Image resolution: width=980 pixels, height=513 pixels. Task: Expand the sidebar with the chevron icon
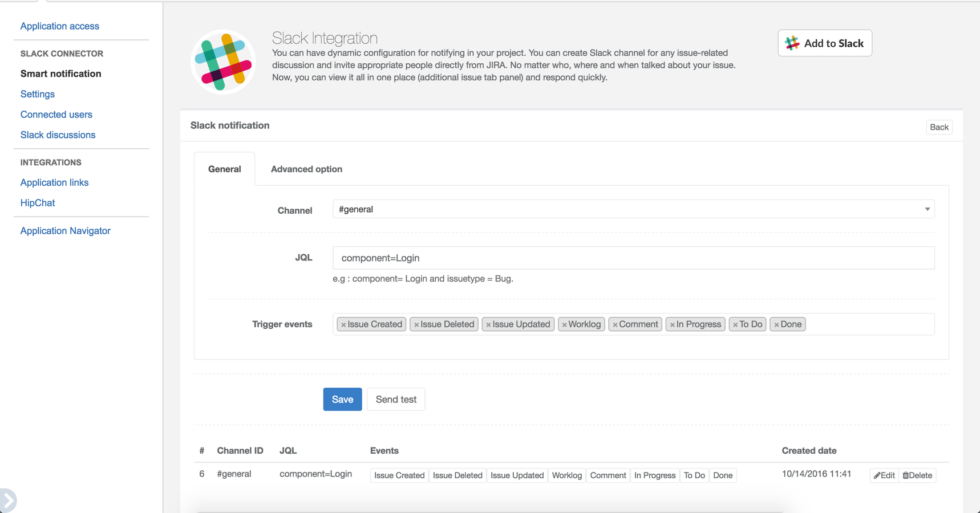pyautogui.click(x=7, y=500)
